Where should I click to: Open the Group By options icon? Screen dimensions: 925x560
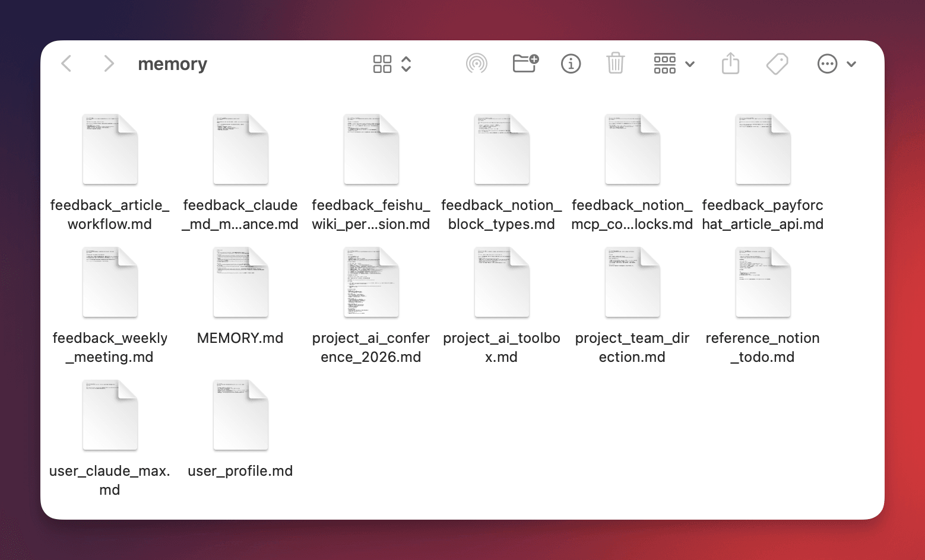(x=665, y=63)
